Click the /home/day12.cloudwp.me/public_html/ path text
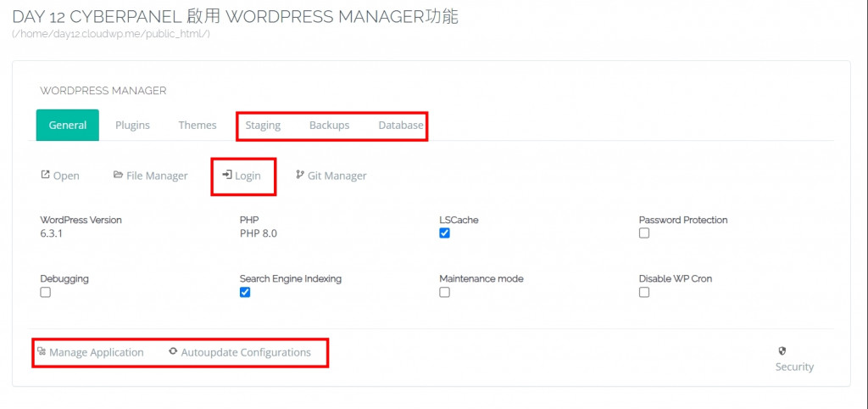Viewport: 868px width, 409px height. 111,34
